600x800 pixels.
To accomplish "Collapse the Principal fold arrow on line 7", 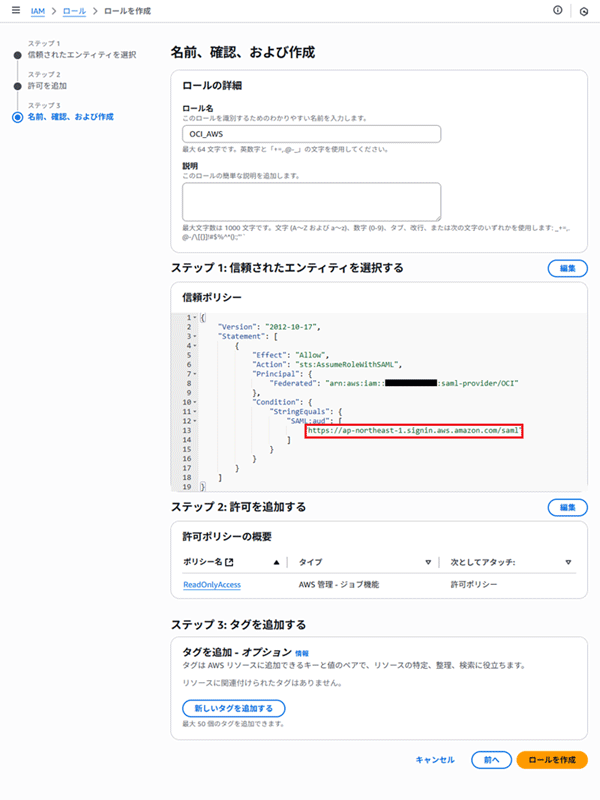I will point(195,374).
